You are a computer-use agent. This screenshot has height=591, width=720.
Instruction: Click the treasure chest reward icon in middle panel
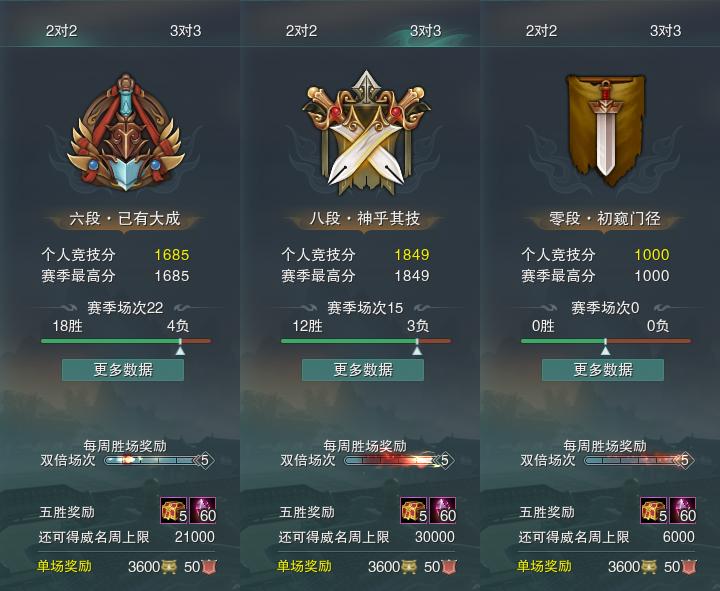(x=414, y=510)
